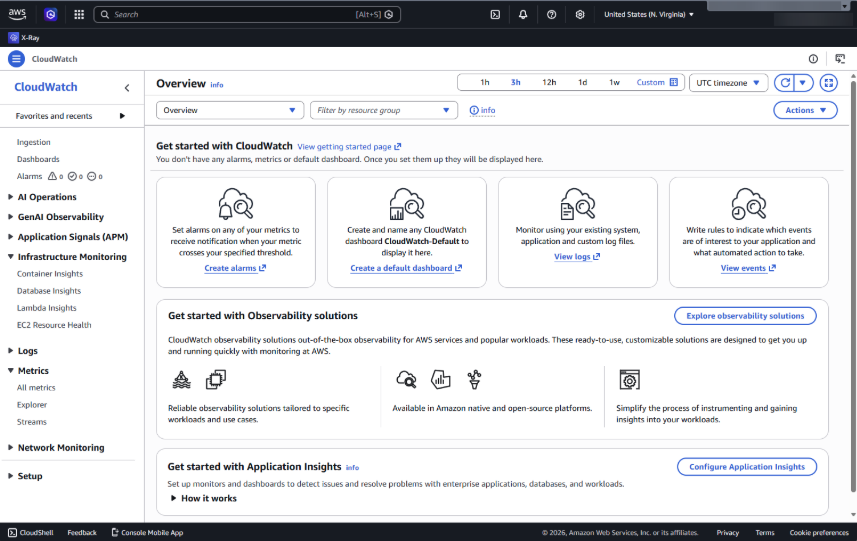Show alarms in alarm state count
This screenshot has width=857, height=541.
(55, 177)
